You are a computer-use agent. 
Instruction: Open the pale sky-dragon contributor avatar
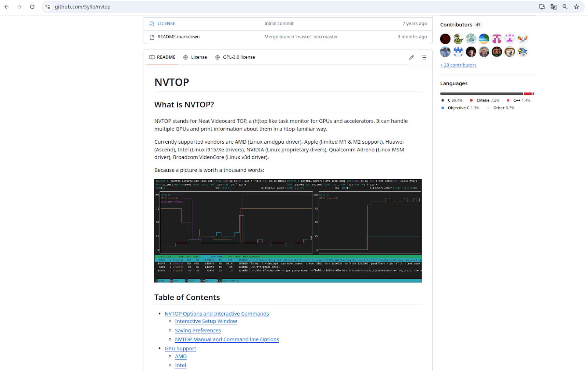(471, 39)
